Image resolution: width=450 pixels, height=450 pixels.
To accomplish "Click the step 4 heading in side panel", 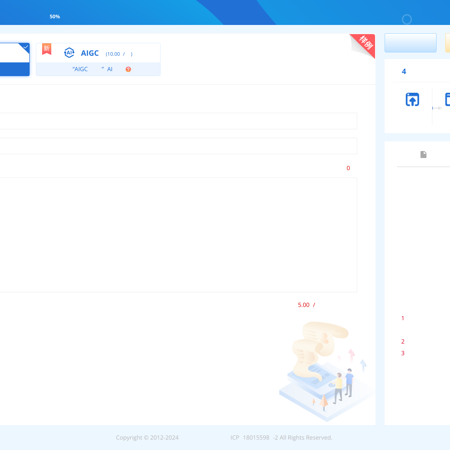I will pos(404,71).
